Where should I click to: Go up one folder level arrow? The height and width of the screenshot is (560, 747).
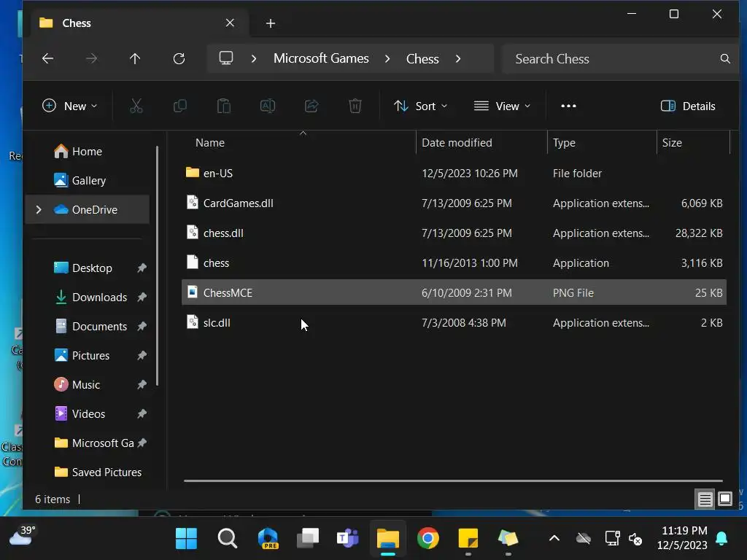(135, 58)
